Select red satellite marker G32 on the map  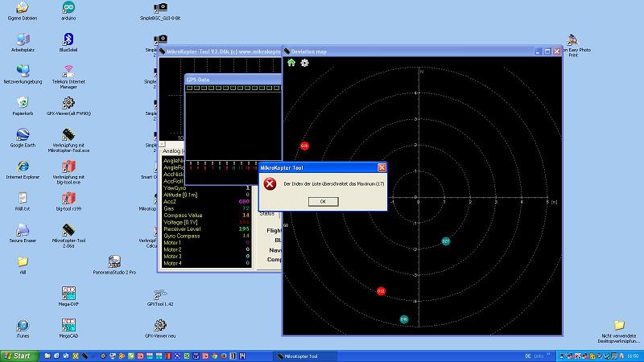point(381,291)
